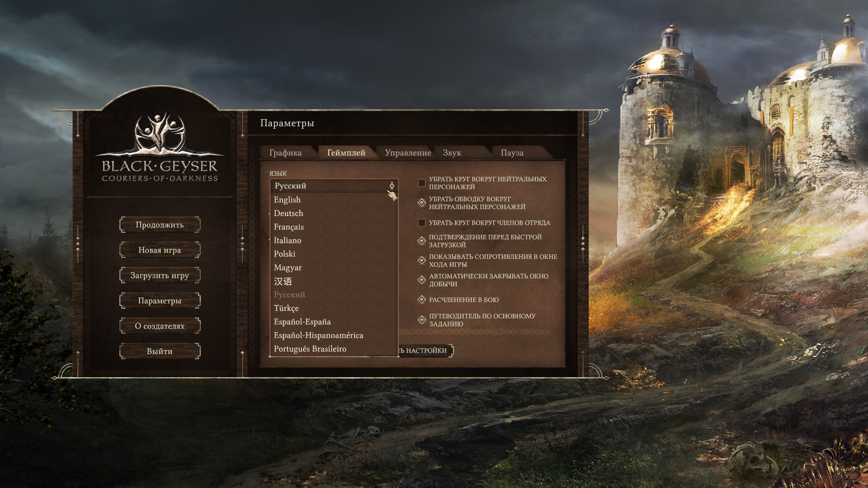The image size is (868, 488).
Task: Click the Продолжить button
Action: click(x=160, y=225)
